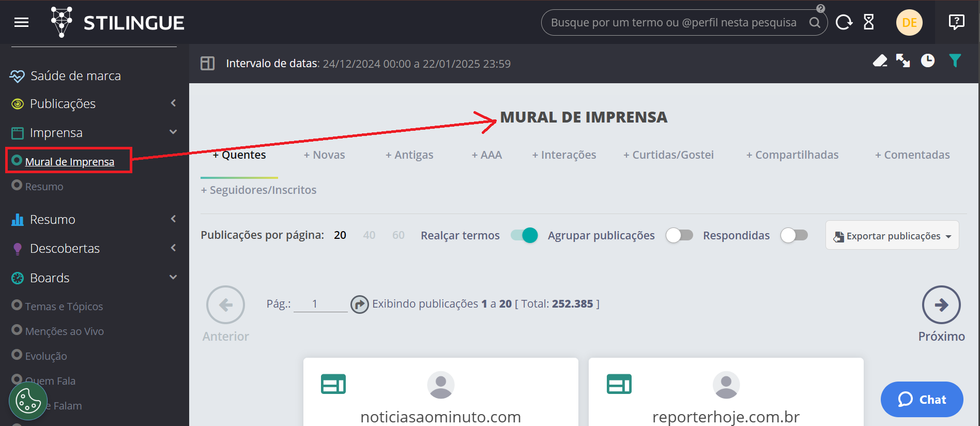Open the cookie preferences icon

pos(28,401)
